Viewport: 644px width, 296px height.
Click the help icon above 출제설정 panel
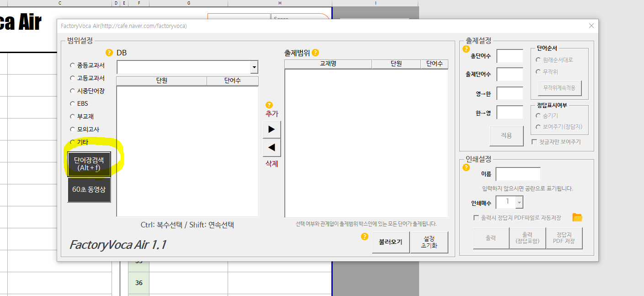(x=466, y=49)
